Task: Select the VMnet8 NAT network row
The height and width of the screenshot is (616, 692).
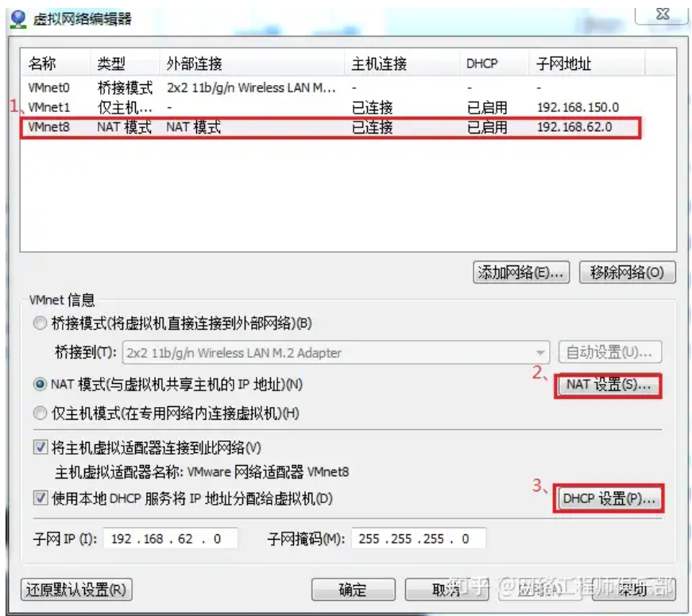Action: 331,127
